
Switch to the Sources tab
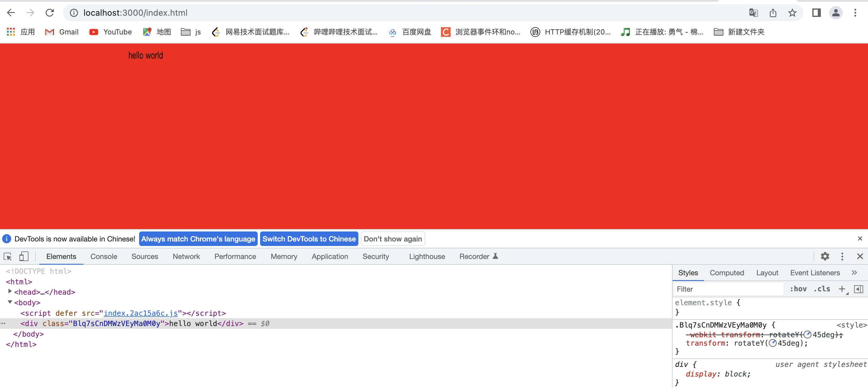coord(145,256)
